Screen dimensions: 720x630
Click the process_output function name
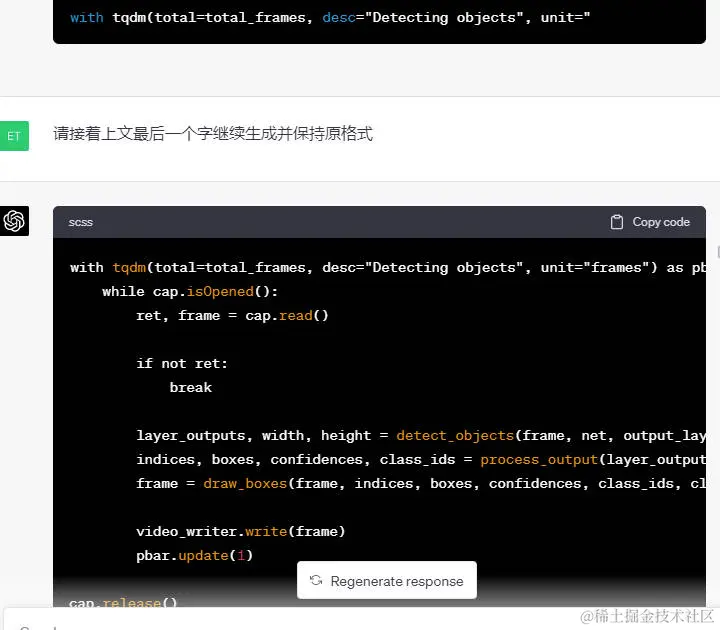tap(539, 460)
